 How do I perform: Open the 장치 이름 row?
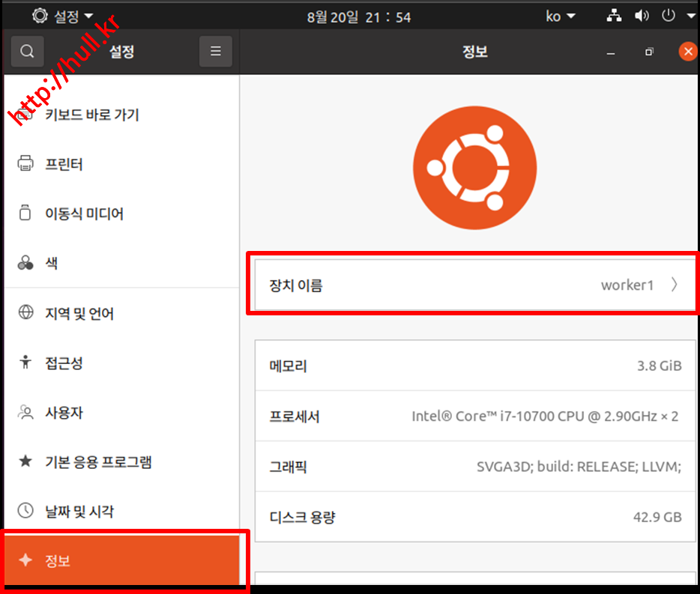pyautogui.click(x=475, y=285)
